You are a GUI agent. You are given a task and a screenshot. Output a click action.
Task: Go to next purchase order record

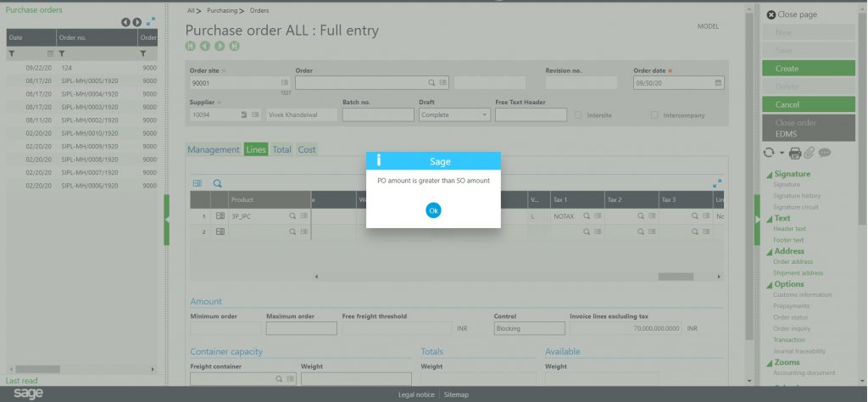tap(220, 46)
